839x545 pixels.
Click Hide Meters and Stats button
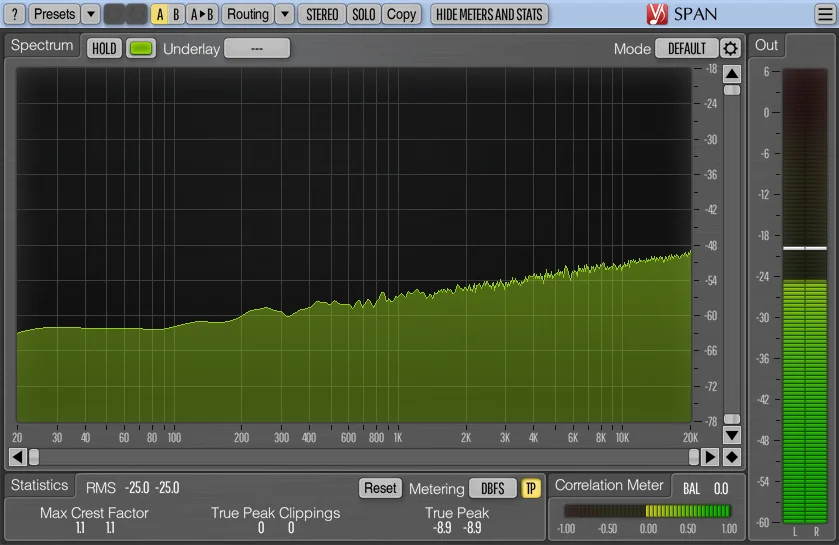pos(489,14)
